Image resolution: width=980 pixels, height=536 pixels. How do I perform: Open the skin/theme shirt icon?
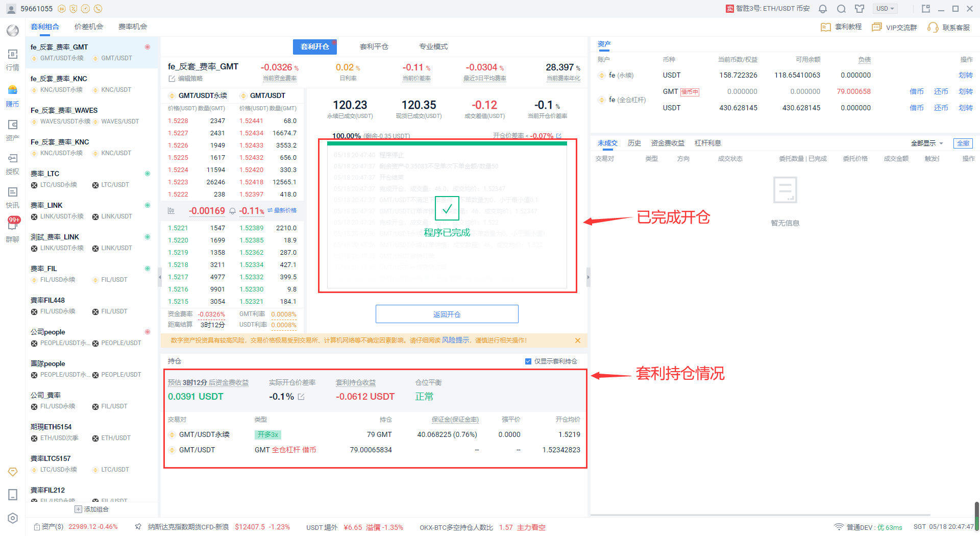pyautogui.click(x=860, y=9)
